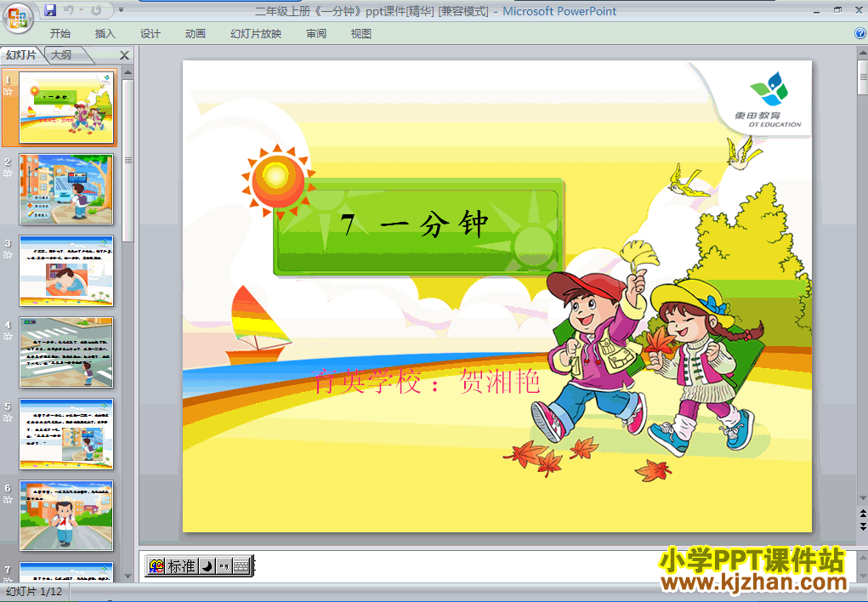Open the 视图 ribbon tab
The width and height of the screenshot is (868, 602).
coord(361,34)
